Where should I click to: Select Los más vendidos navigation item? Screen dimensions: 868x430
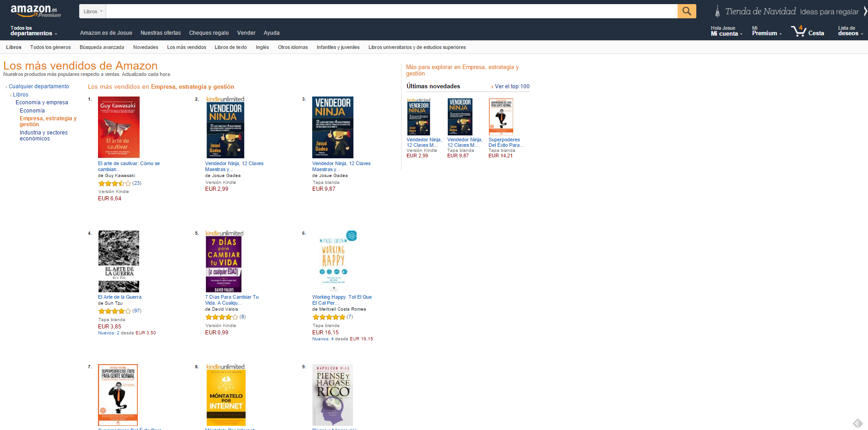[186, 47]
